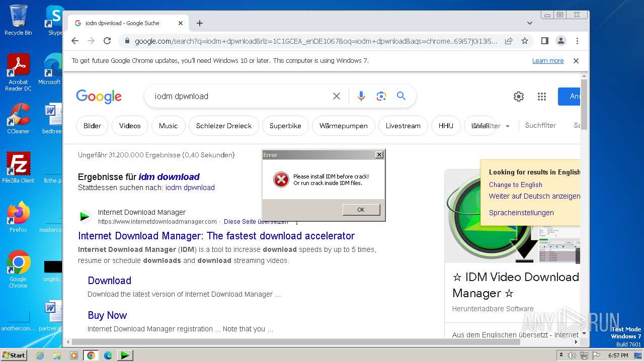Open a new Chrome tab

[x=200, y=23]
